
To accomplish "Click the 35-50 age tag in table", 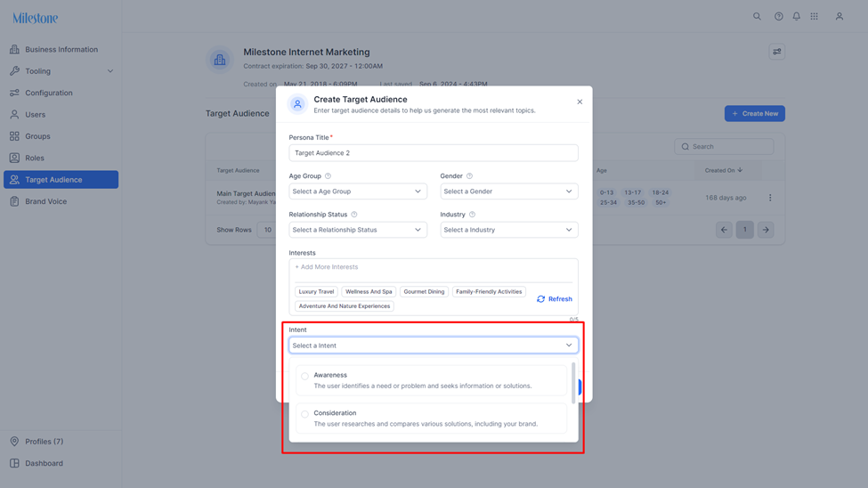I will pos(636,203).
